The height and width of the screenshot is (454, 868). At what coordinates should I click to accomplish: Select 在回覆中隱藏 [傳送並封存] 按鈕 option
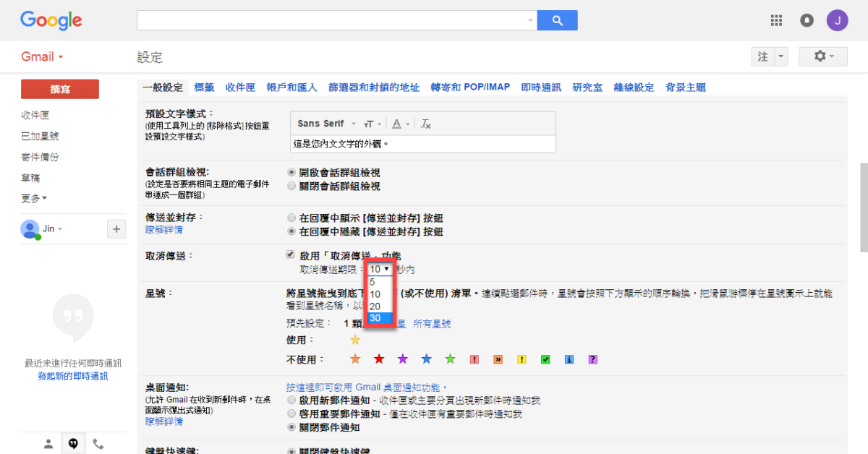coord(292,232)
